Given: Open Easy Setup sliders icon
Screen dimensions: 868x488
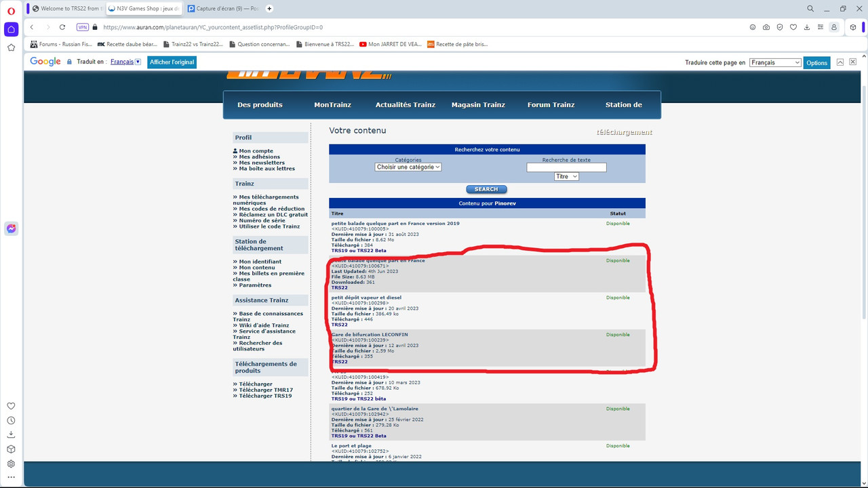Looking at the screenshot, I should [821, 27].
